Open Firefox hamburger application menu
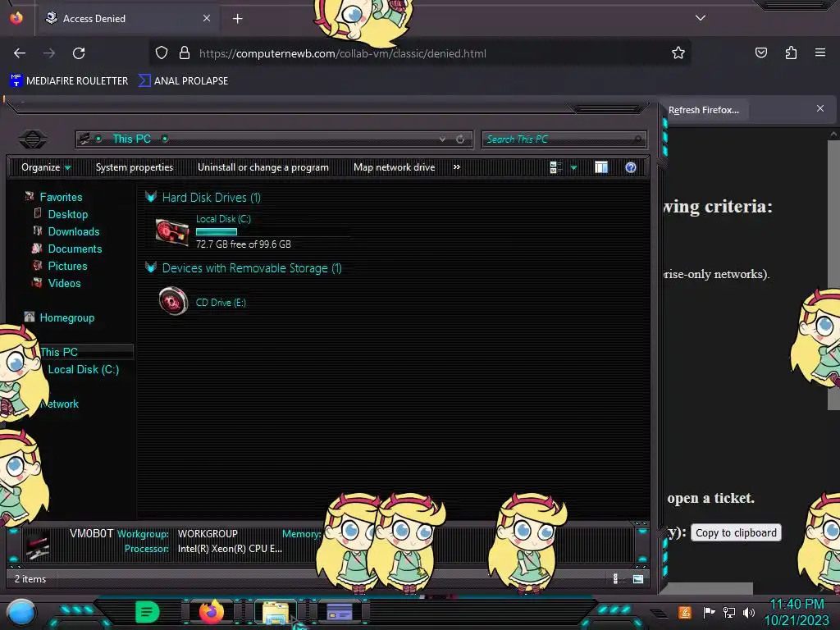The height and width of the screenshot is (630, 840). (x=819, y=53)
